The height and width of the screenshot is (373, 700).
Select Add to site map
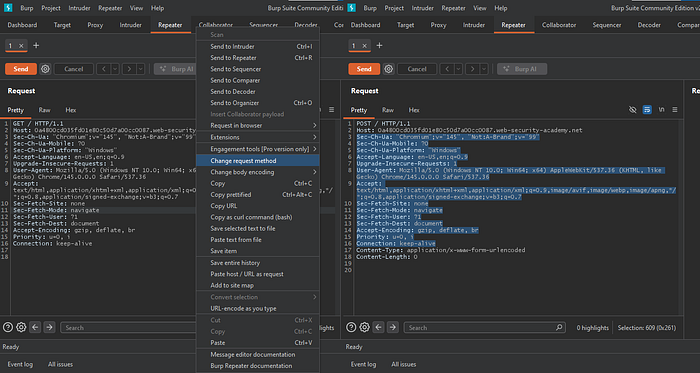click(258, 285)
